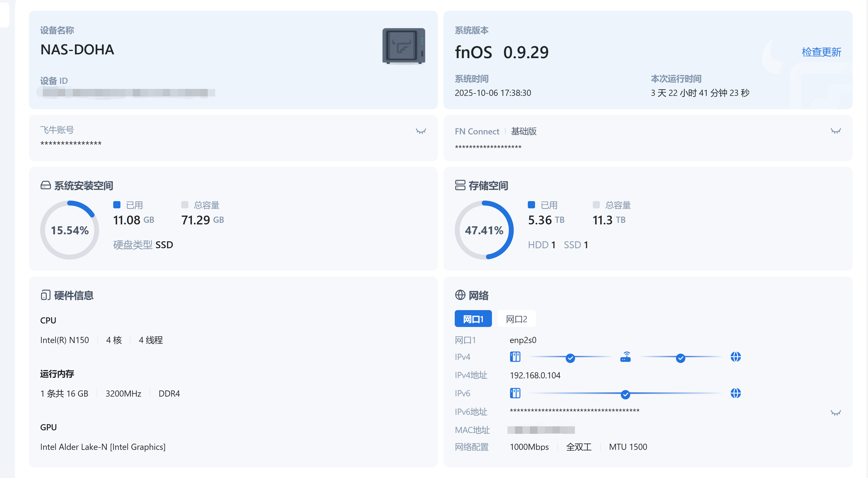Click the 系统安装空间 disk drive icon
This screenshot has height=478, width=868.
[46, 185]
